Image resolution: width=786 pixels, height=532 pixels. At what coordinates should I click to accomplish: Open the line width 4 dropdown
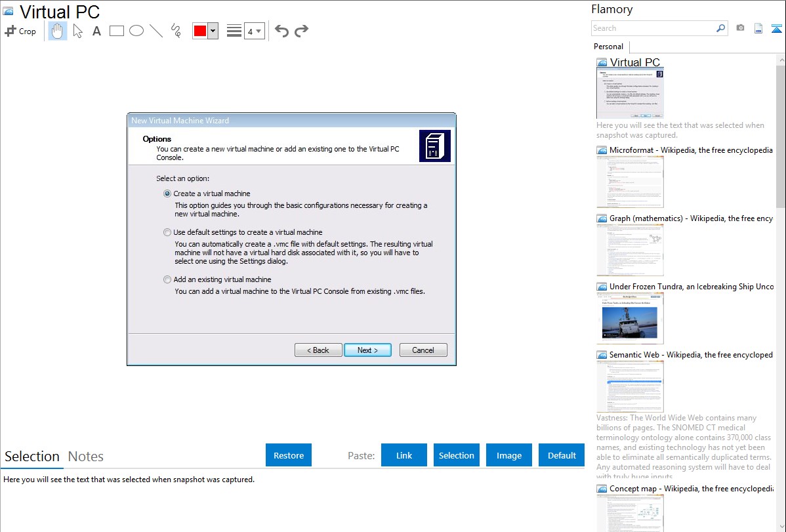click(x=255, y=31)
